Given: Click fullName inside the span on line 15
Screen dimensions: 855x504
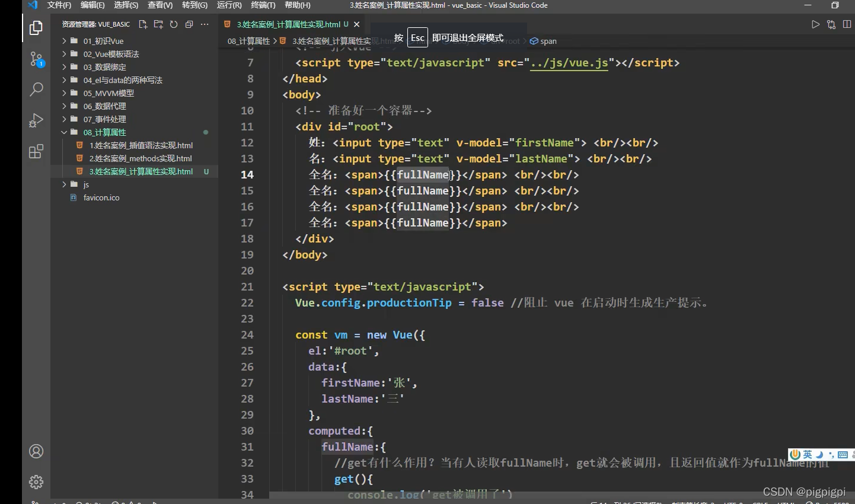Looking at the screenshot, I should click(x=423, y=191).
